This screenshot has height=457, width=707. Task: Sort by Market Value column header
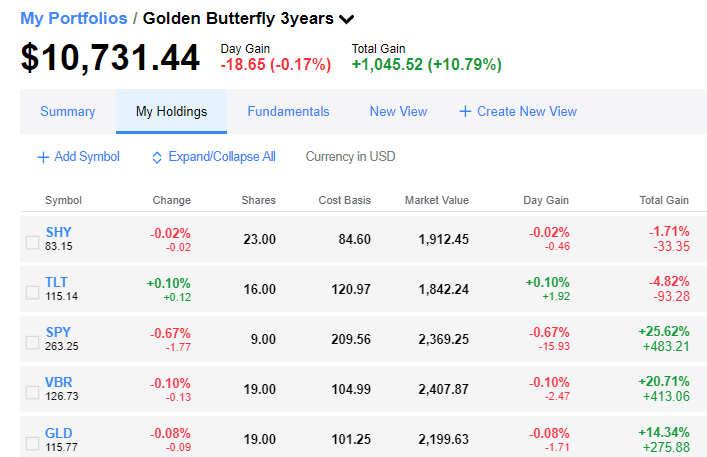pyautogui.click(x=436, y=200)
